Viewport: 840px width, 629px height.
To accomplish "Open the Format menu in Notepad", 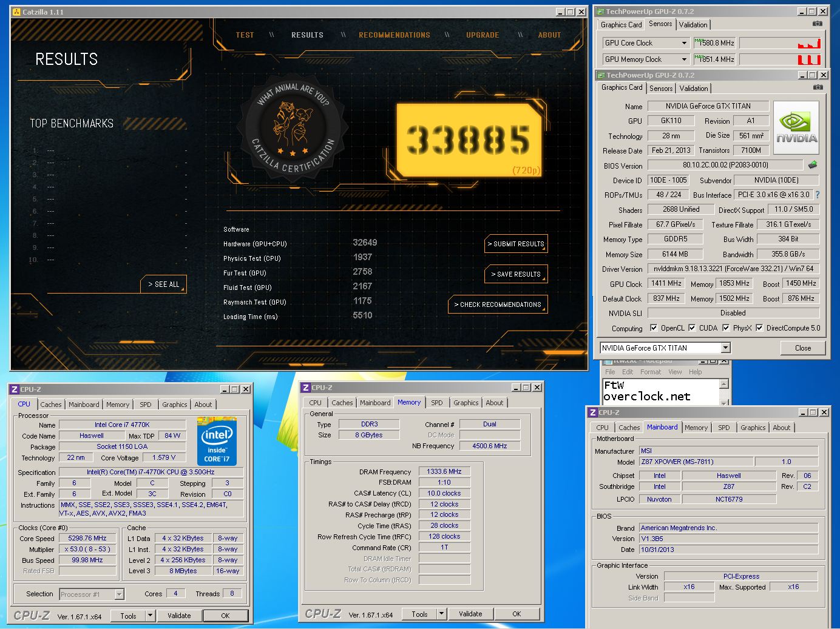I will (651, 372).
